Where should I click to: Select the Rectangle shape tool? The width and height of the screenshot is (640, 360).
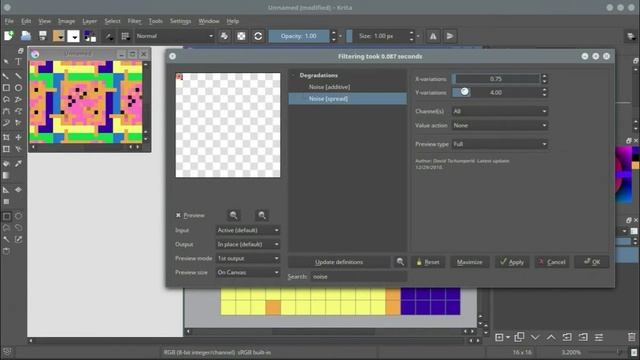coord(6,88)
